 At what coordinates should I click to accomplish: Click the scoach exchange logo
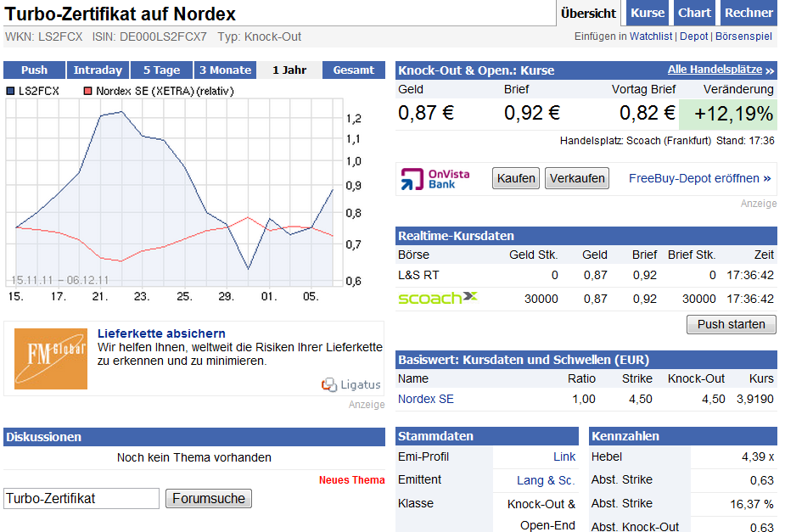click(438, 298)
